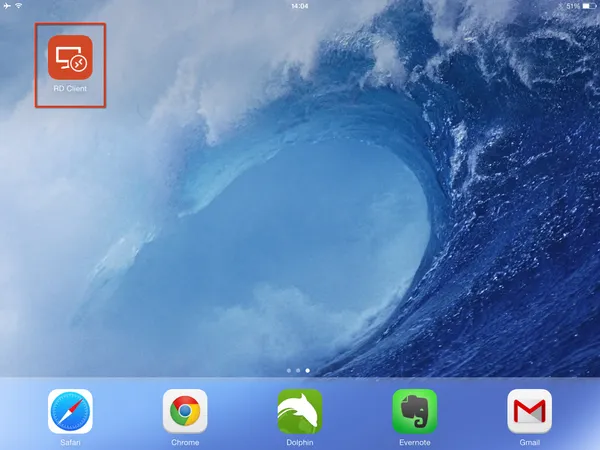The height and width of the screenshot is (450, 600).
Task: Open the RD Client app
Action: (x=70, y=57)
